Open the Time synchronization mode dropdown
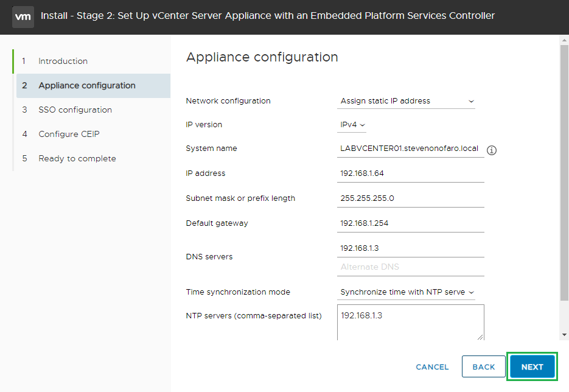 coord(407,292)
